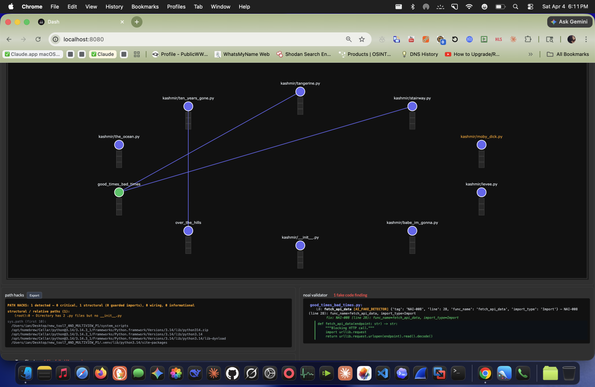Click the kashmir/moby_dick.py node
595x387 pixels.
(x=482, y=145)
